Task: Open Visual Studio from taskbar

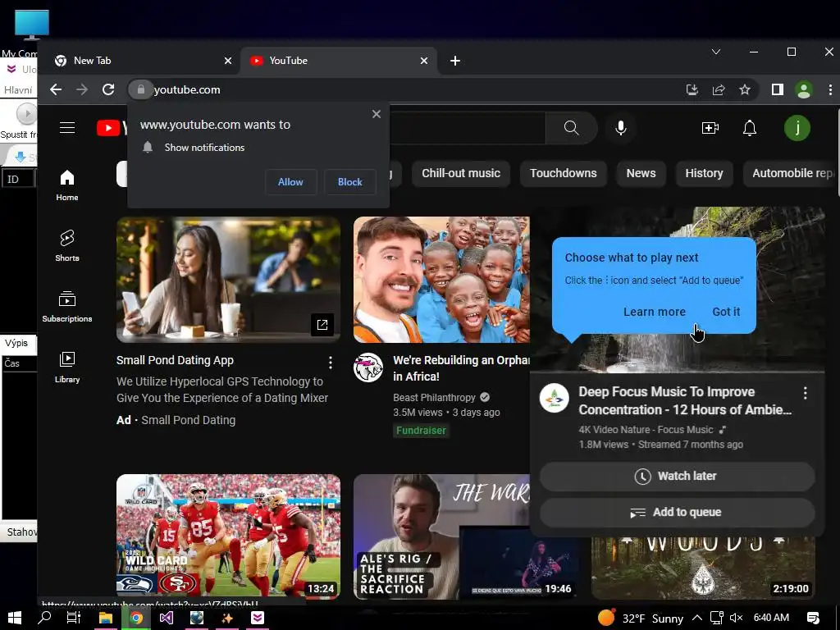Action: (x=166, y=618)
